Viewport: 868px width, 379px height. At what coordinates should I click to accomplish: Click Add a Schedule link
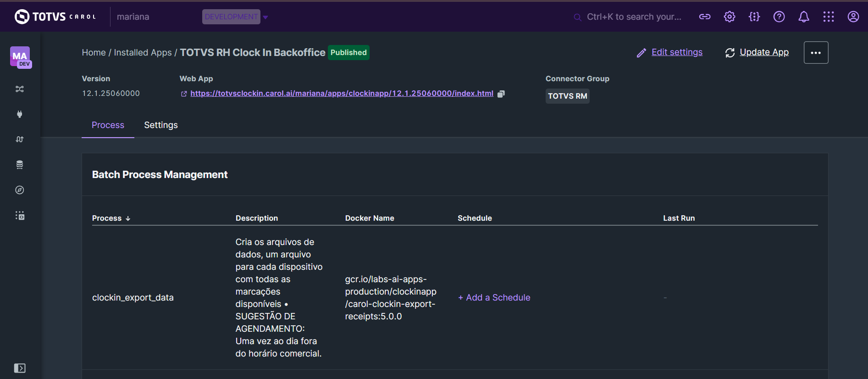tap(494, 297)
